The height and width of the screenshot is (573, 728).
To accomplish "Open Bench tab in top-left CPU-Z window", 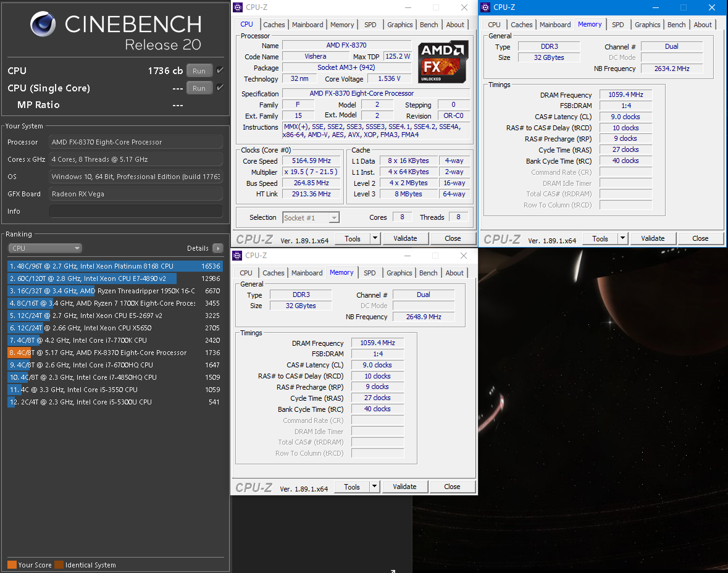I will coord(429,25).
